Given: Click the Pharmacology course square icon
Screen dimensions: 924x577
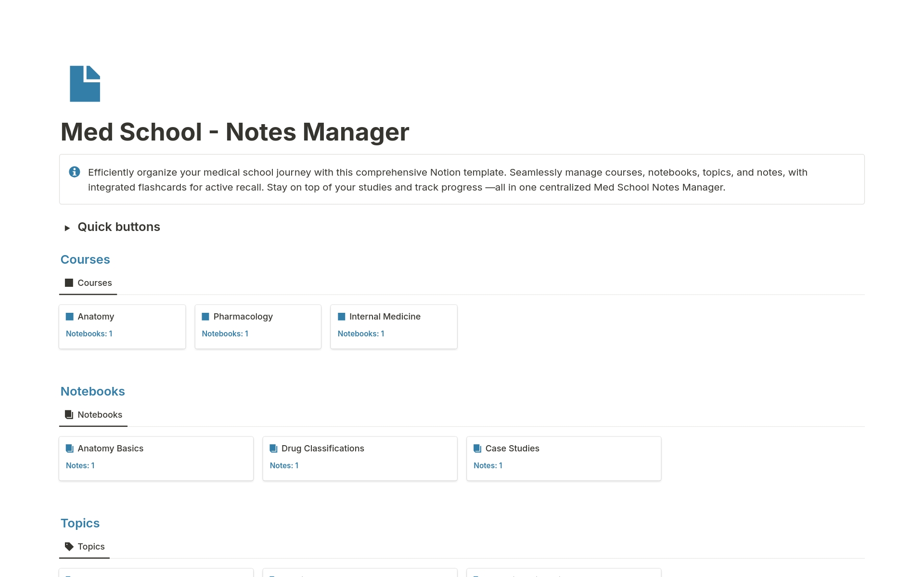Looking at the screenshot, I should [205, 316].
